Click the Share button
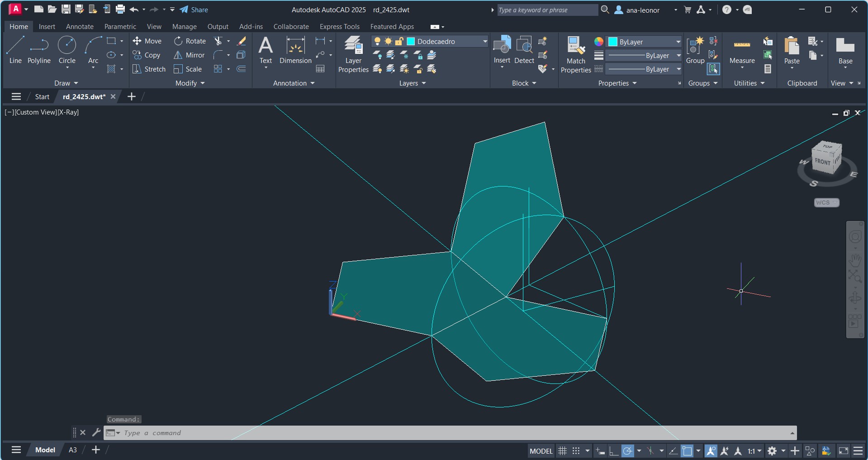 tap(194, 10)
